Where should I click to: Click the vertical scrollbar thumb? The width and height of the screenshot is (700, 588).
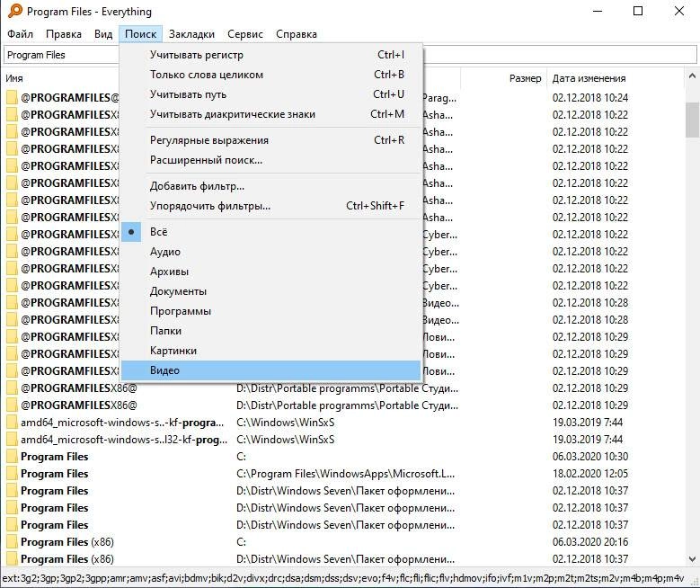[x=692, y=120]
